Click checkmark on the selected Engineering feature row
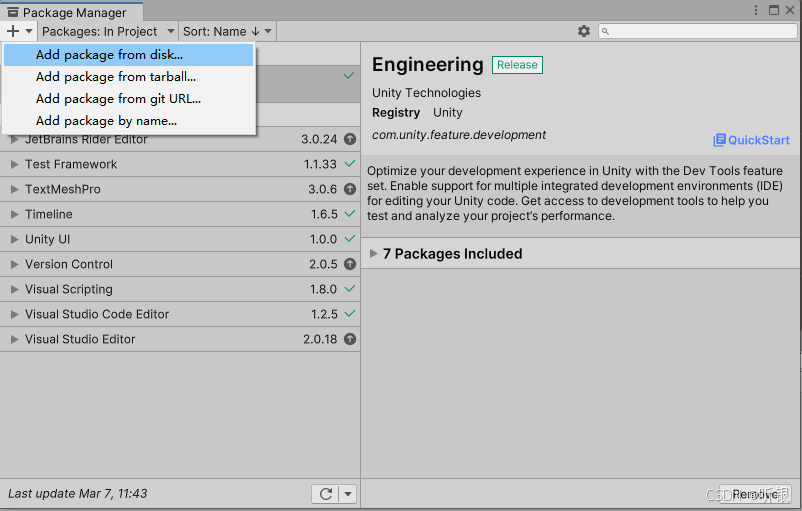The height and width of the screenshot is (511, 802). click(x=349, y=75)
